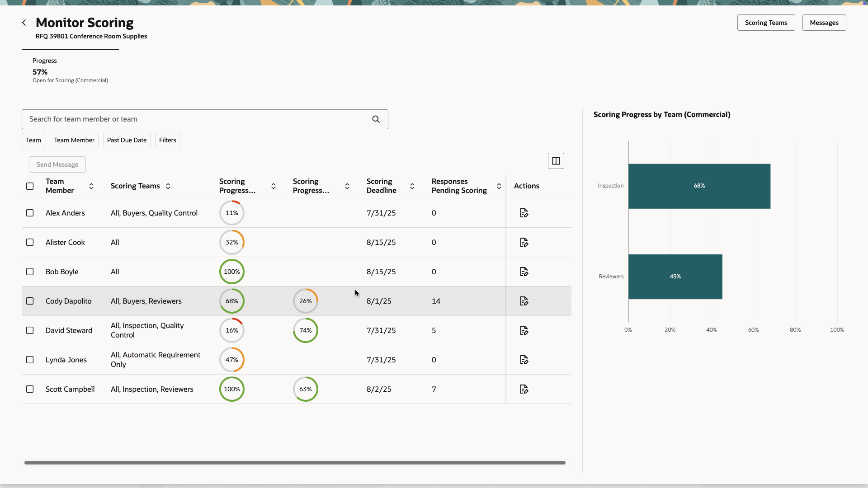868x488 pixels.
Task: Click the back arrow beside Monitor Scoring
Action: coord(24,23)
